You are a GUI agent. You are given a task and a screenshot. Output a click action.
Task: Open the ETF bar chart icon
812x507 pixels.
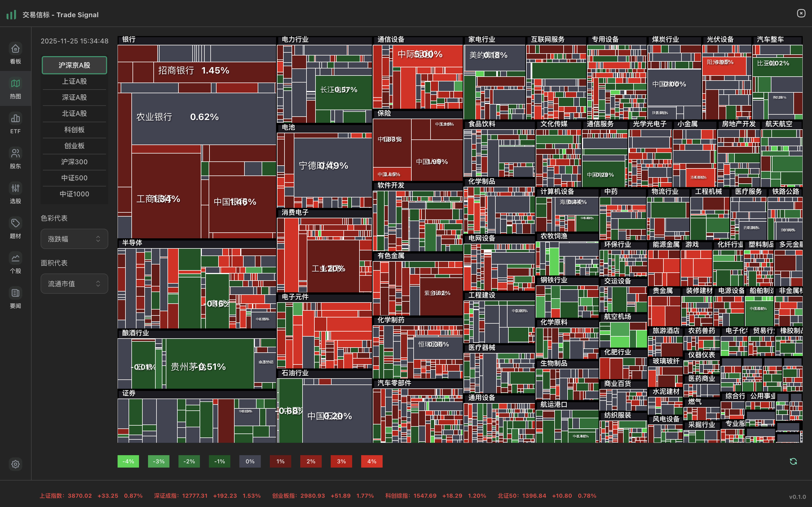[x=16, y=119]
